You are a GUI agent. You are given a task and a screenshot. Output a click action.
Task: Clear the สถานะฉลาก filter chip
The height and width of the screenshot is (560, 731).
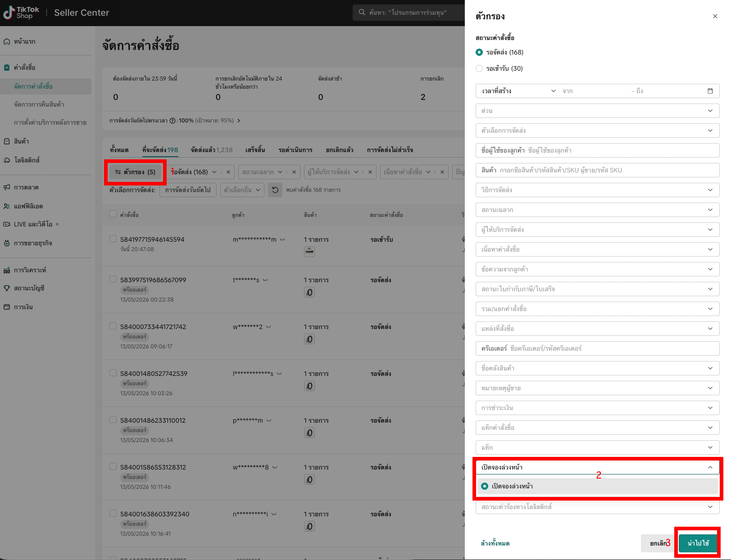(294, 172)
